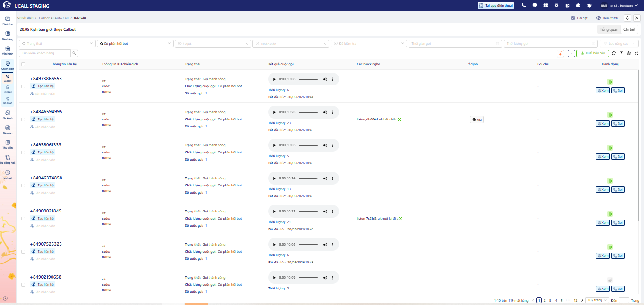This screenshot has width=644, height=305.
Task: Go to page 2 in pagination
Action: pos(544,300)
